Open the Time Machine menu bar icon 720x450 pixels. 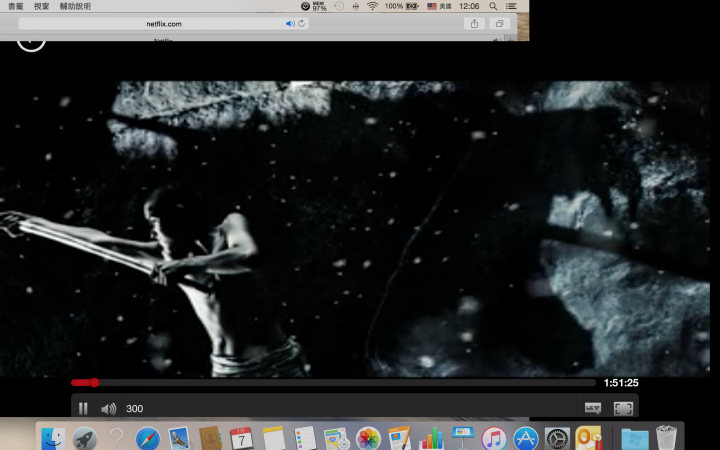pyautogui.click(x=339, y=6)
